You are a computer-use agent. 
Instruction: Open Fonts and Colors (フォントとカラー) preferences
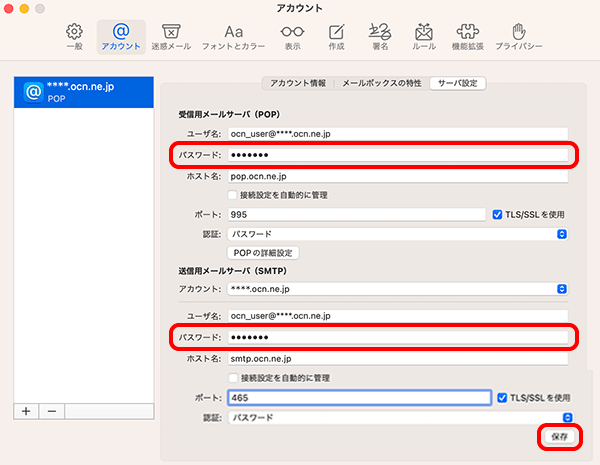[x=233, y=37]
